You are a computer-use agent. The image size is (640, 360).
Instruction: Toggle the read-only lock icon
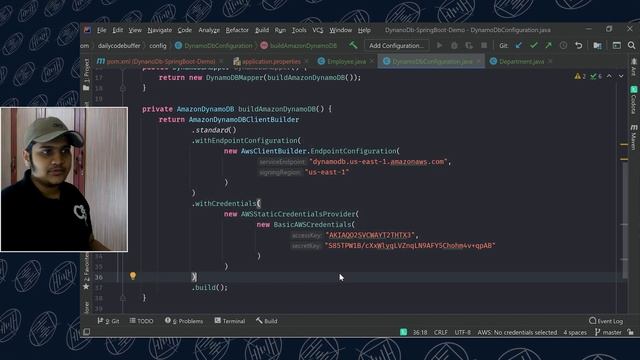click(631, 333)
